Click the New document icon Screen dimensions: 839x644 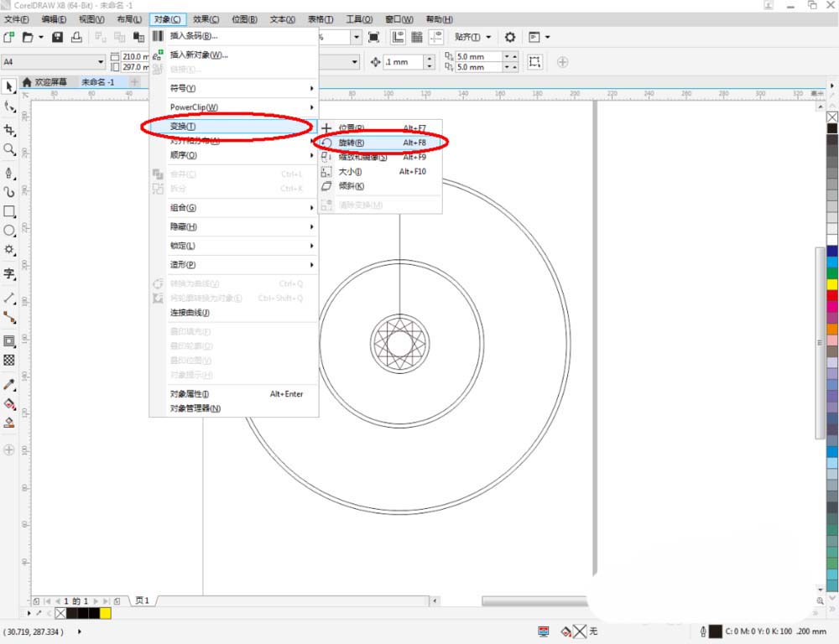point(9,37)
